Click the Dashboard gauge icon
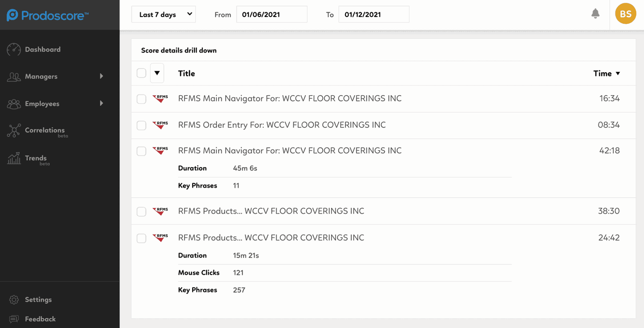This screenshot has width=644, height=328. coord(14,50)
